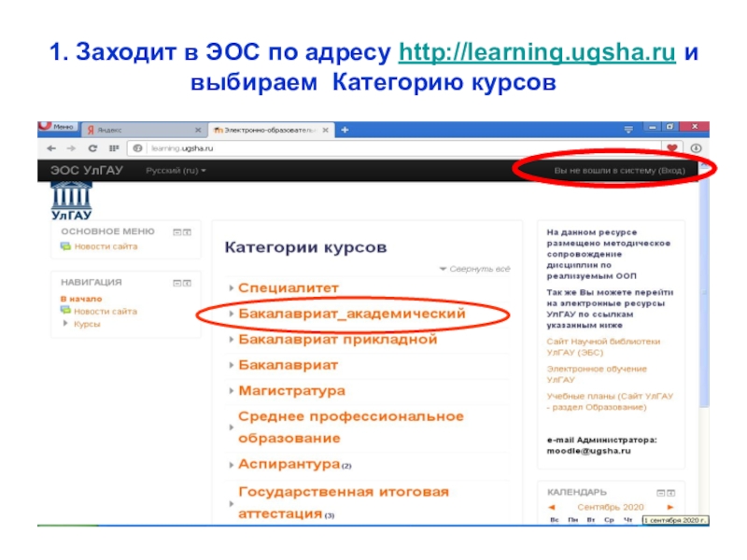Click the УлГАУ logo image
The width and height of the screenshot is (747, 560).
[x=72, y=201]
